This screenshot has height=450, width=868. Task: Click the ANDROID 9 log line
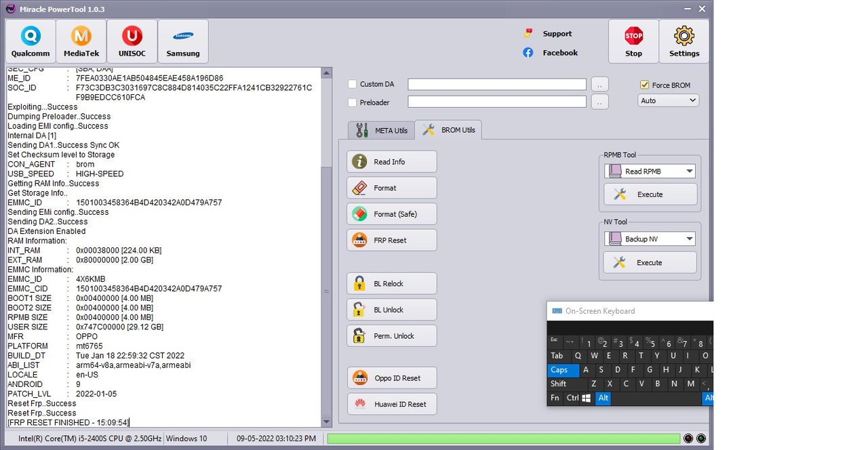(x=45, y=384)
